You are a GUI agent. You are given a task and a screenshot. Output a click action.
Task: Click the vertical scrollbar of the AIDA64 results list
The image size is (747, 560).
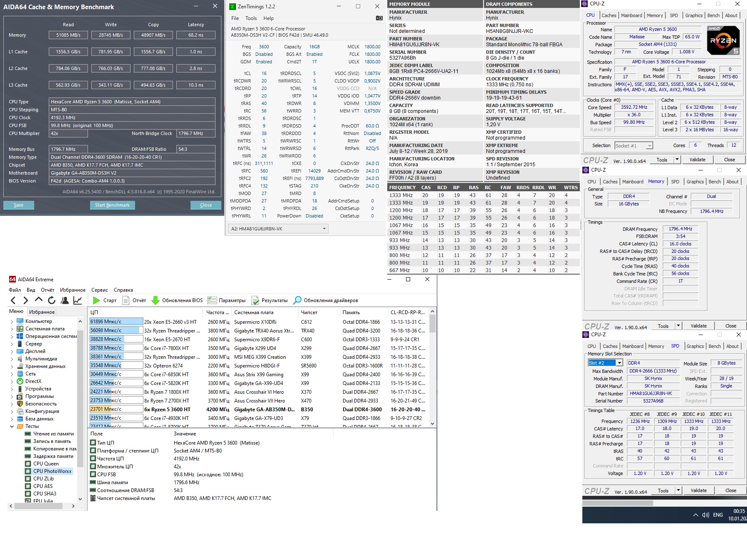pyautogui.click(x=433, y=367)
